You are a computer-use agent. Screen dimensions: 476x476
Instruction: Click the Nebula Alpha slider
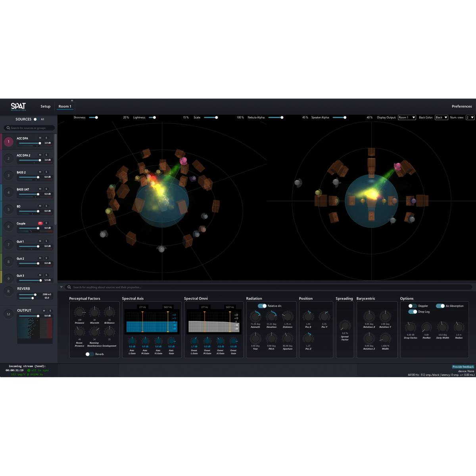(x=276, y=117)
